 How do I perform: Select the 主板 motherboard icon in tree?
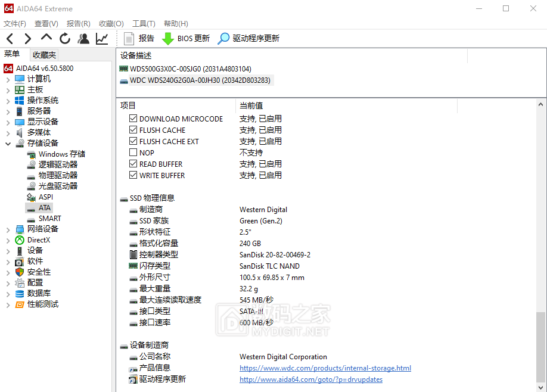(20, 90)
